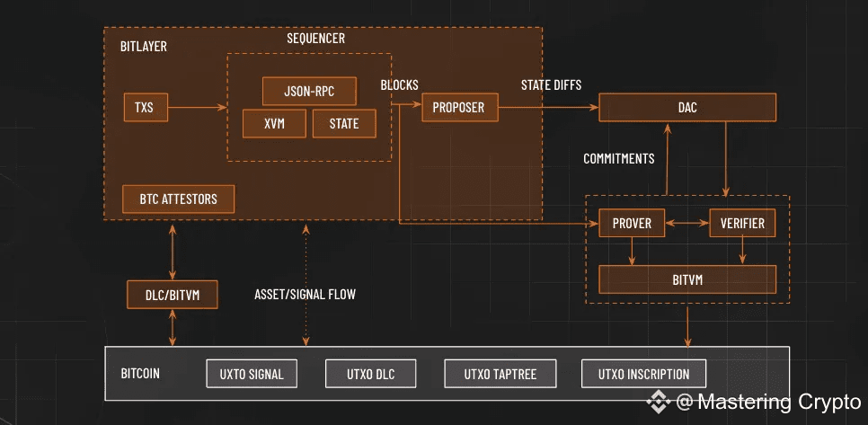The image size is (868, 425).
Task: Click the BITLAYER label
Action: [x=144, y=47]
